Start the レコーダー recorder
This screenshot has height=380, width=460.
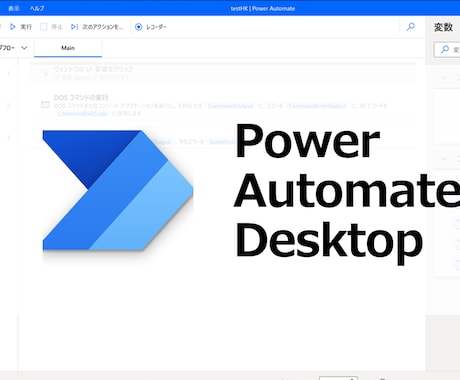tap(151, 27)
